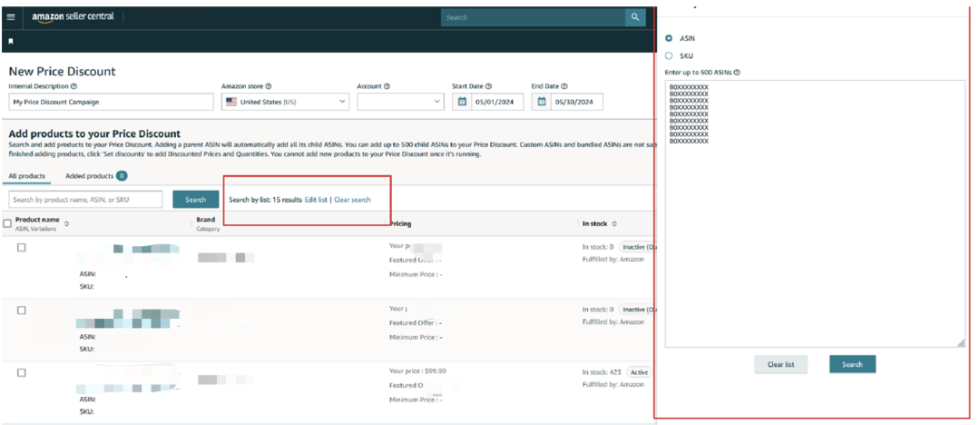Click the magnifier search button in header
The height and width of the screenshot is (425, 980).
point(635,17)
